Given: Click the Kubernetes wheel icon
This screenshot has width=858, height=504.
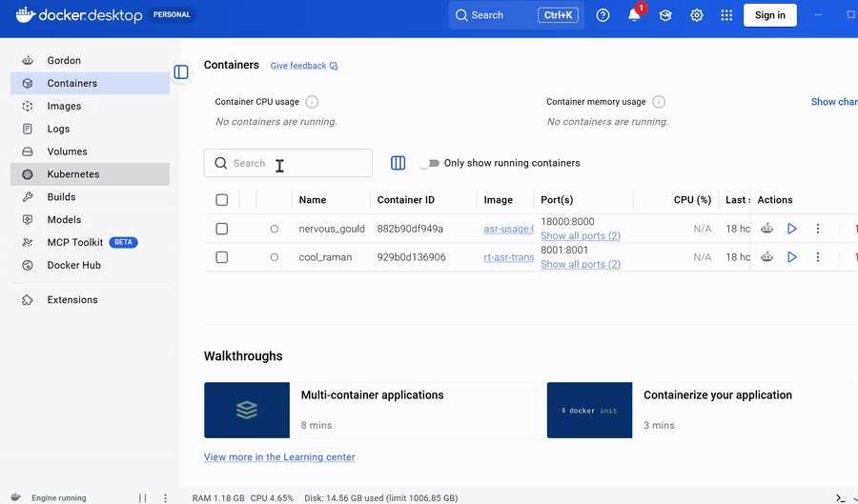Looking at the screenshot, I should [x=28, y=174].
